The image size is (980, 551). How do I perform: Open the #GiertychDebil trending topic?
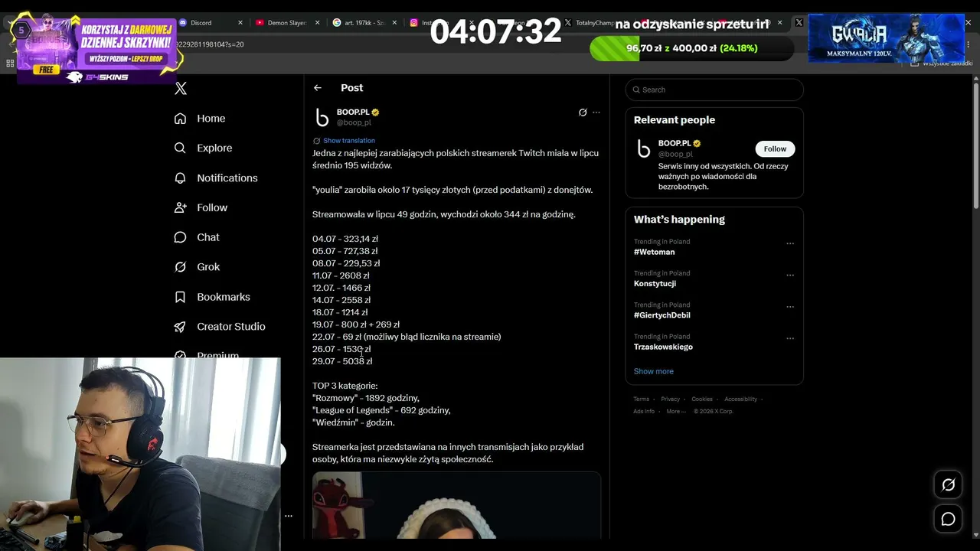pos(662,315)
